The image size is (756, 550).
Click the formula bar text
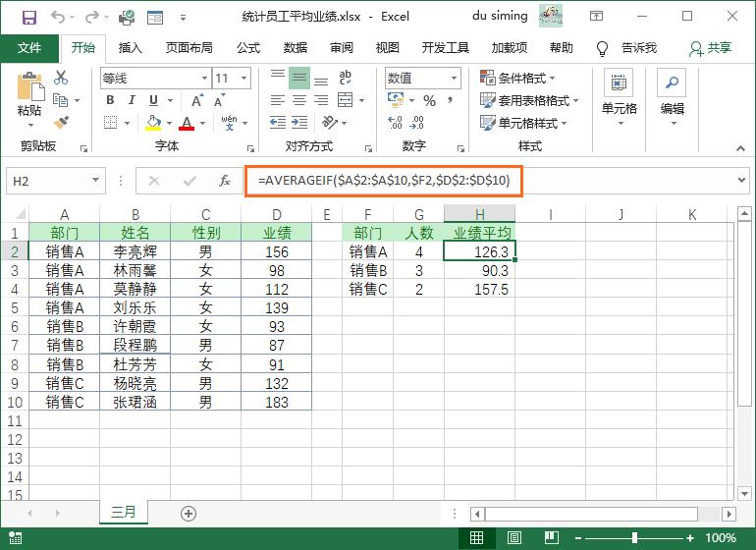pos(384,181)
